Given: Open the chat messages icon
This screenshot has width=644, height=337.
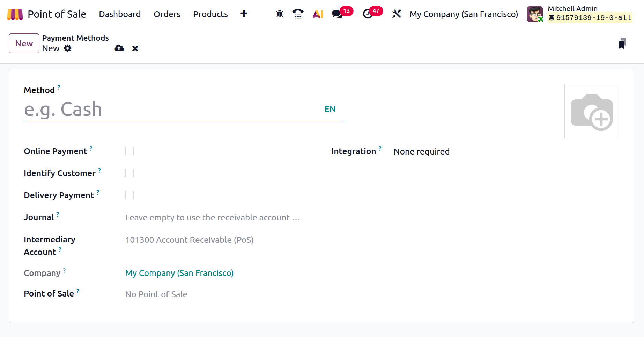Looking at the screenshot, I should click(x=337, y=14).
